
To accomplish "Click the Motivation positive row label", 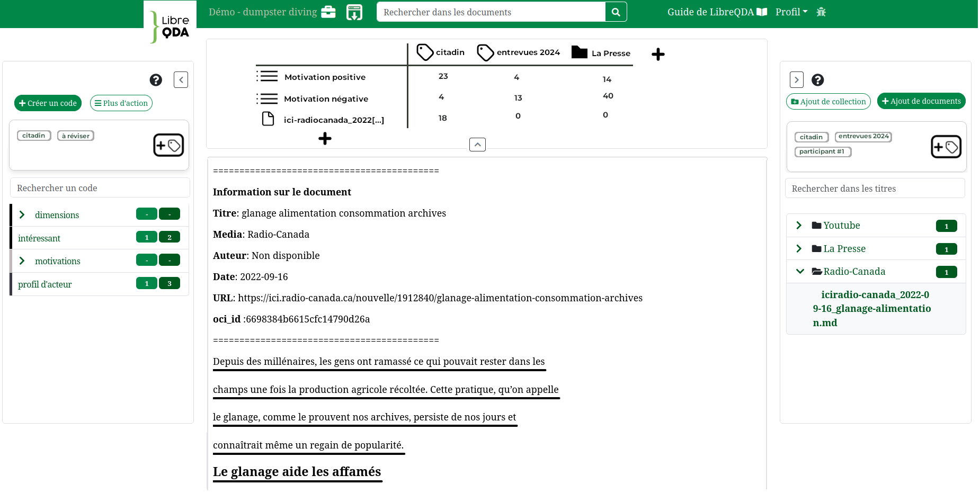I will (x=325, y=77).
